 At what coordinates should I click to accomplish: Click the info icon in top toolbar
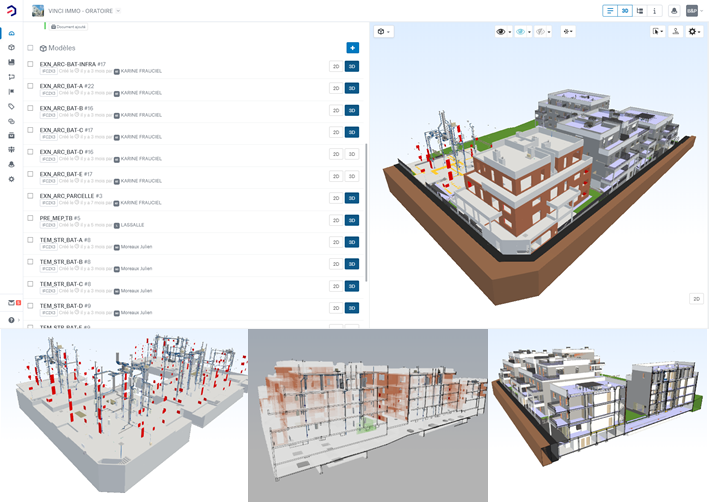tap(655, 11)
